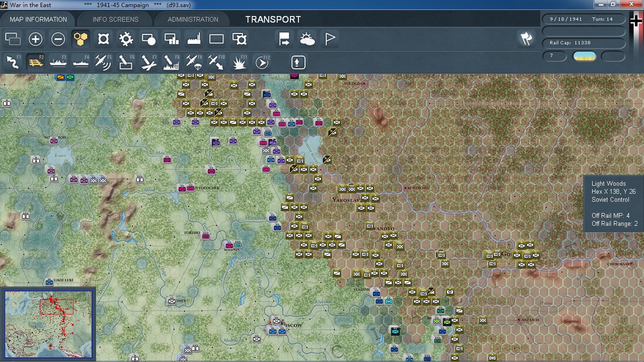Click the crossed flags end turn icon
Viewport: 644px width, 362px height.
[x=526, y=39]
